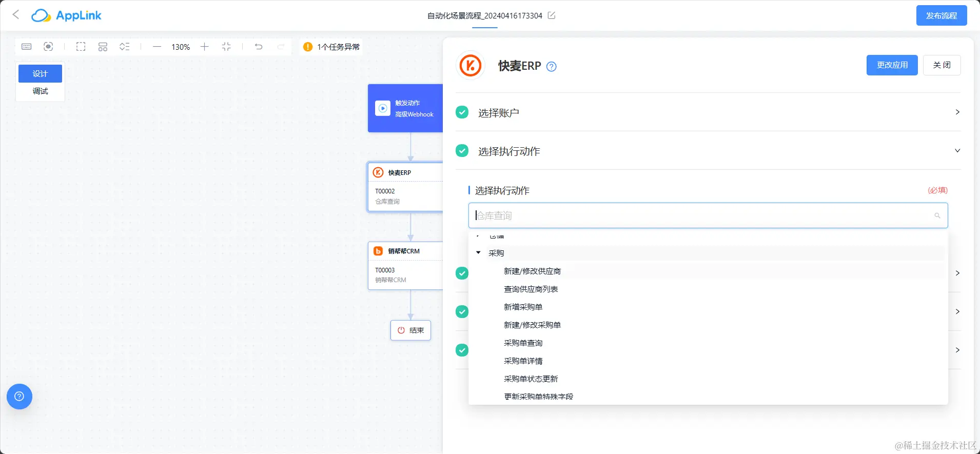Collapse the 采购 tree group caret
980x454 pixels.
tap(478, 252)
